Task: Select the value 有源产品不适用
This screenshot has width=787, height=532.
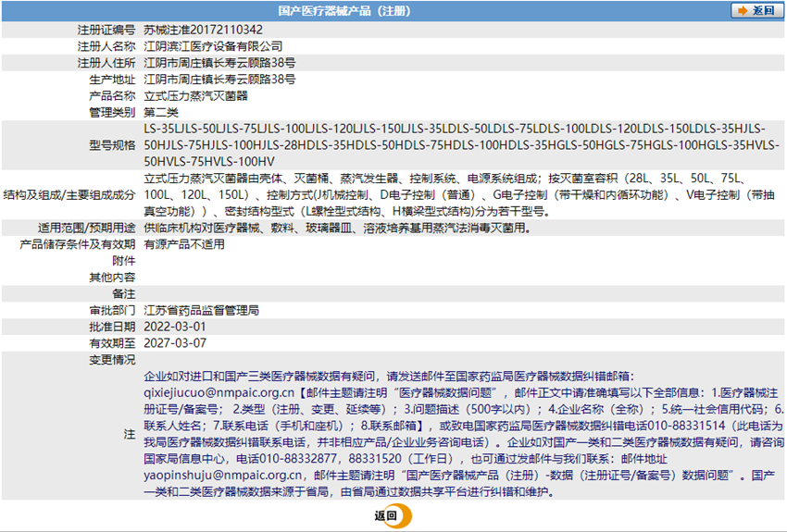Action: coord(184,244)
